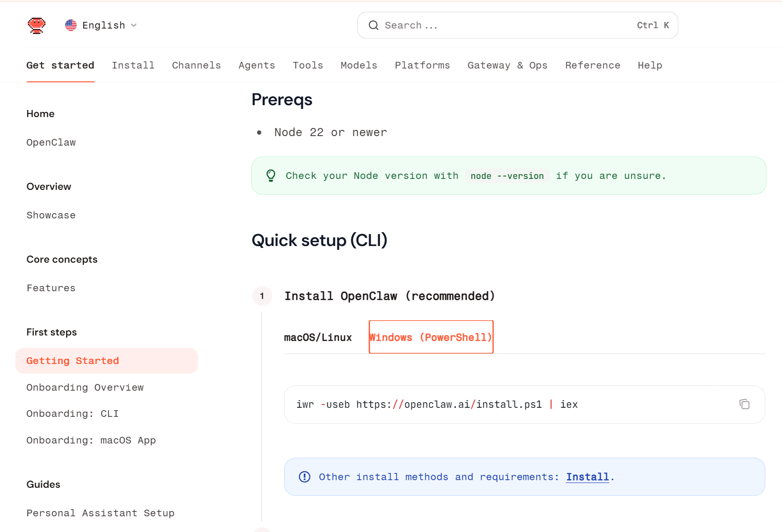Focus the Search input field
Screen dimensions: 782x532
517,25
